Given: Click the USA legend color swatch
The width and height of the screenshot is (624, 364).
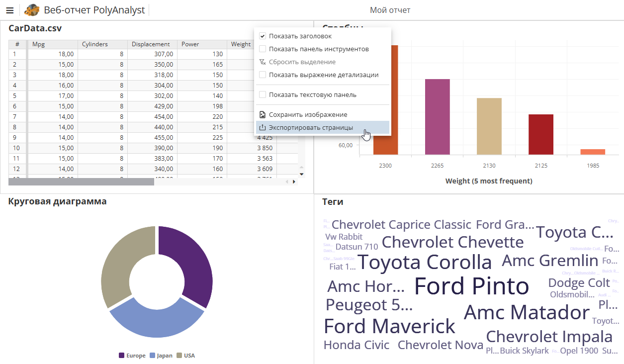Looking at the screenshot, I should click(179, 356).
